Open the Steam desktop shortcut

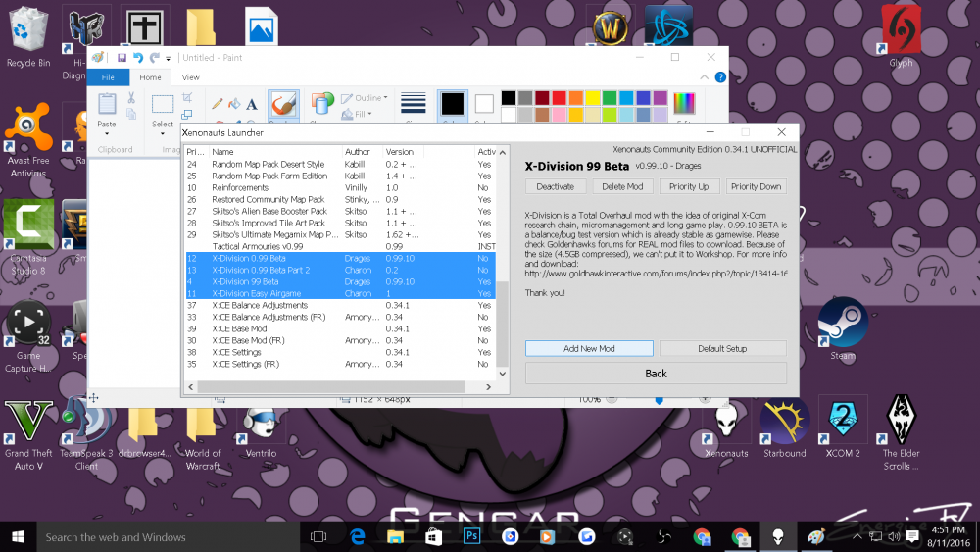click(843, 329)
